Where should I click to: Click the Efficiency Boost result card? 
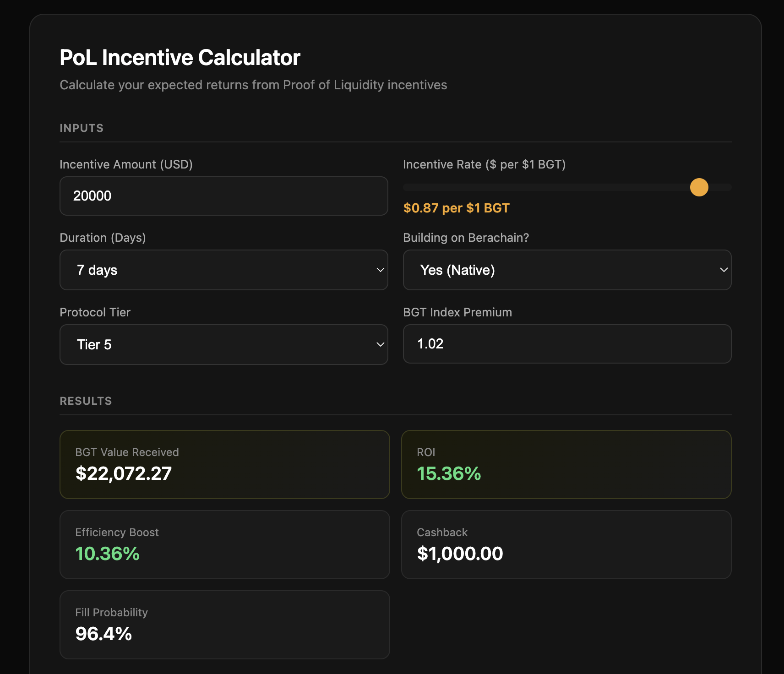point(224,544)
